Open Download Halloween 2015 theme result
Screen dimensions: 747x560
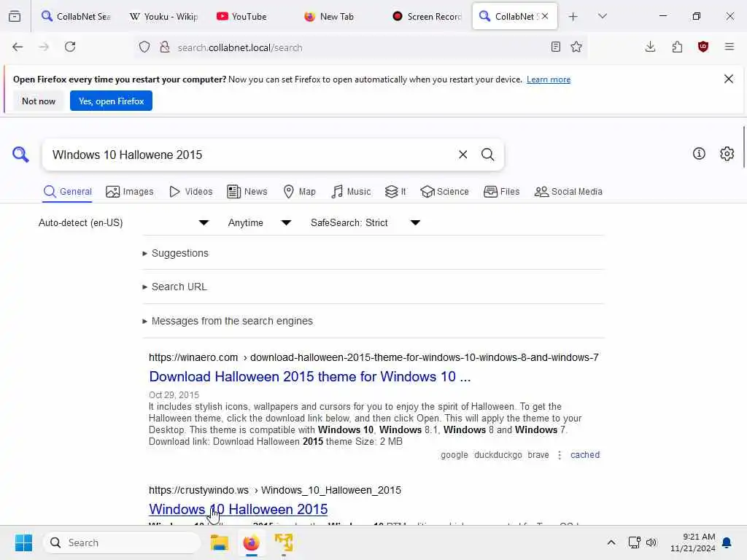309,377
